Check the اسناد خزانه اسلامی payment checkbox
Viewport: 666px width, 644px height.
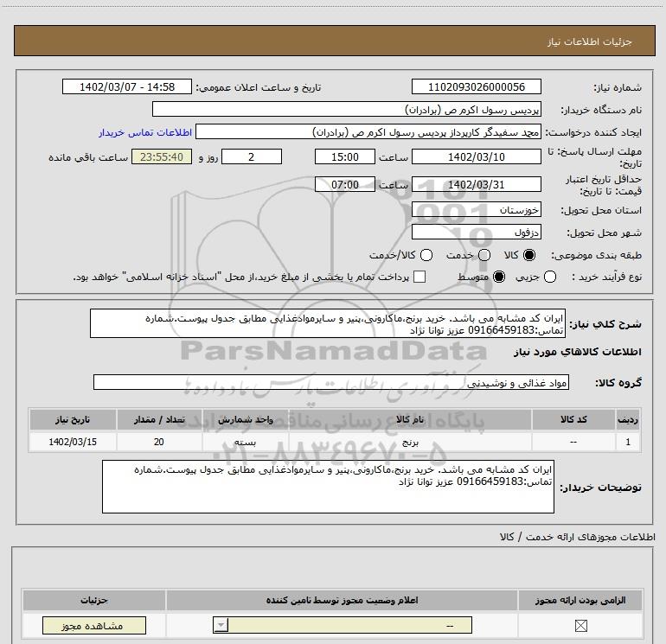[x=419, y=277]
